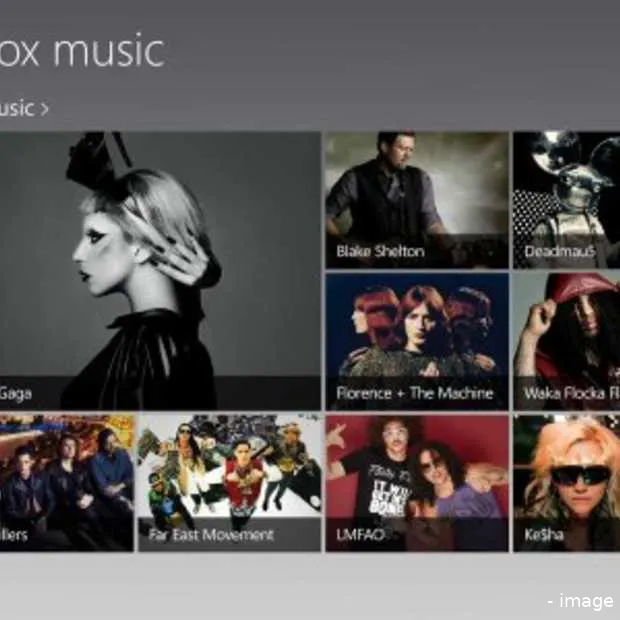This screenshot has width=620, height=620.
Task: Open the LMFAO artist tile
Action: point(417,483)
